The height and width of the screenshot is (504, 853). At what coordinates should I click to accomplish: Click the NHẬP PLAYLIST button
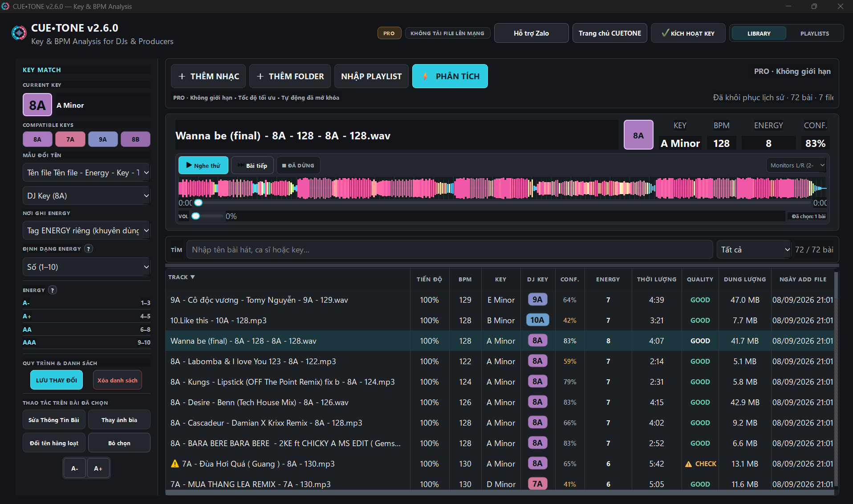371,76
